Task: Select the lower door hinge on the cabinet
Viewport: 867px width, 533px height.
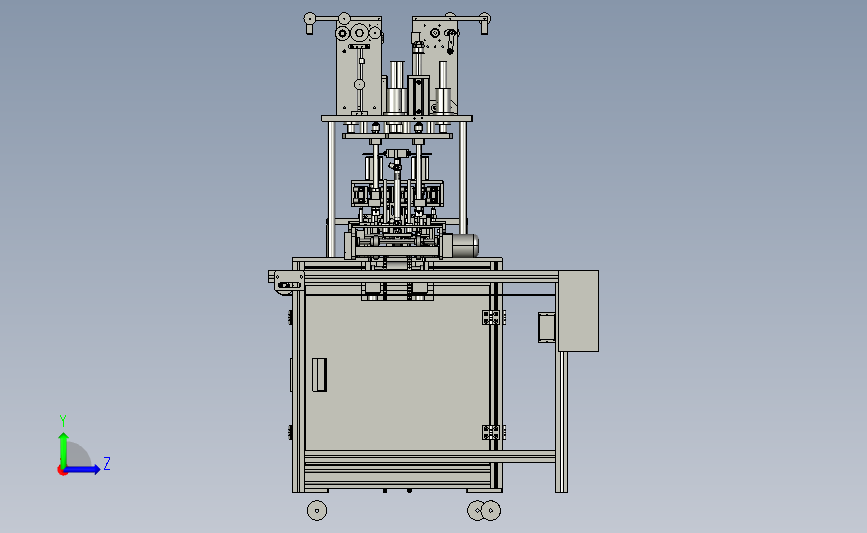Action: coord(491,432)
